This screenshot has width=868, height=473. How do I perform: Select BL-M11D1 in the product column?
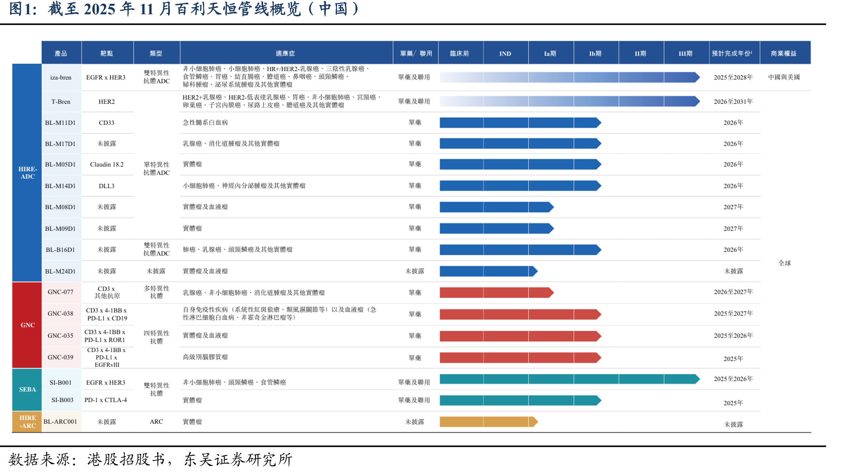click(61, 123)
